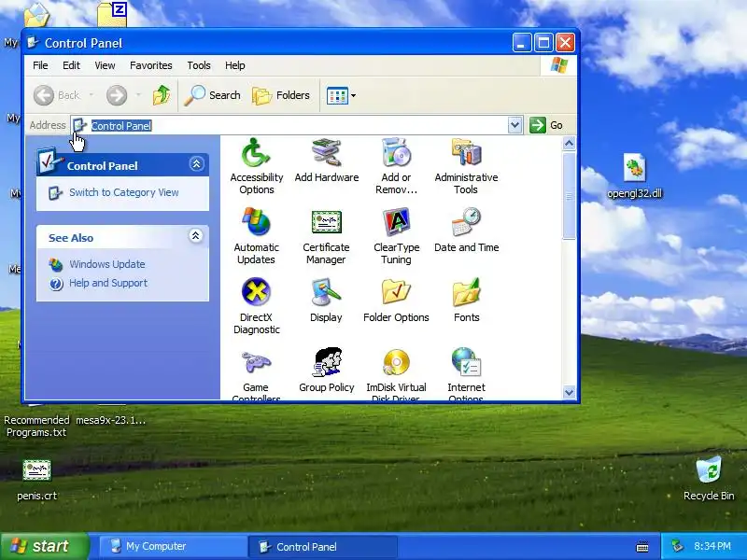Click the scrollbar up arrow

coord(569,144)
